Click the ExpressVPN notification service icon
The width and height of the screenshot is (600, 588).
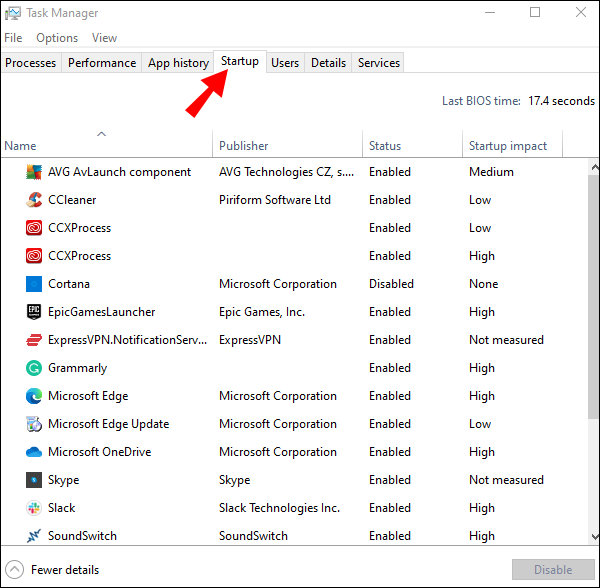[34, 340]
